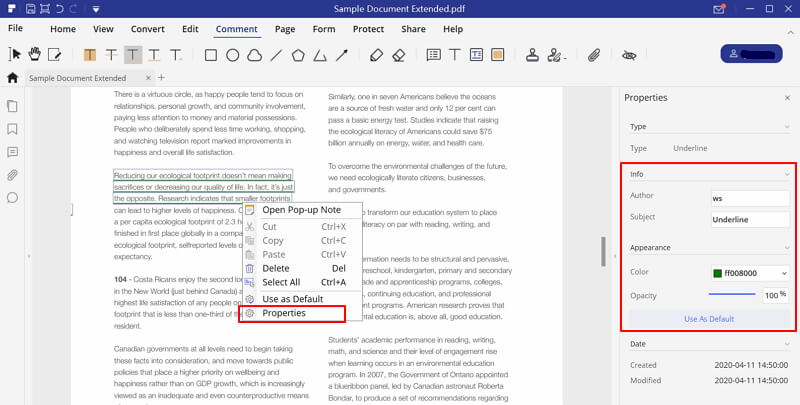Toggle Hide Comments eye icon
Viewport: 800px width, 405px height.
tap(629, 55)
